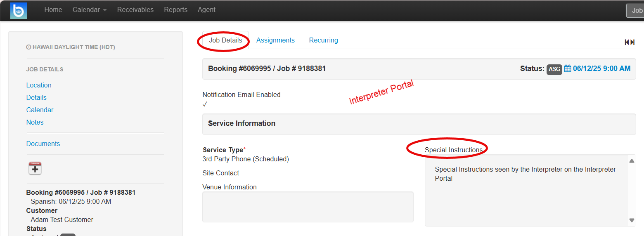Open the 06/12/25 9:00 AM date link
Screen dimensions: 644x236
point(601,68)
